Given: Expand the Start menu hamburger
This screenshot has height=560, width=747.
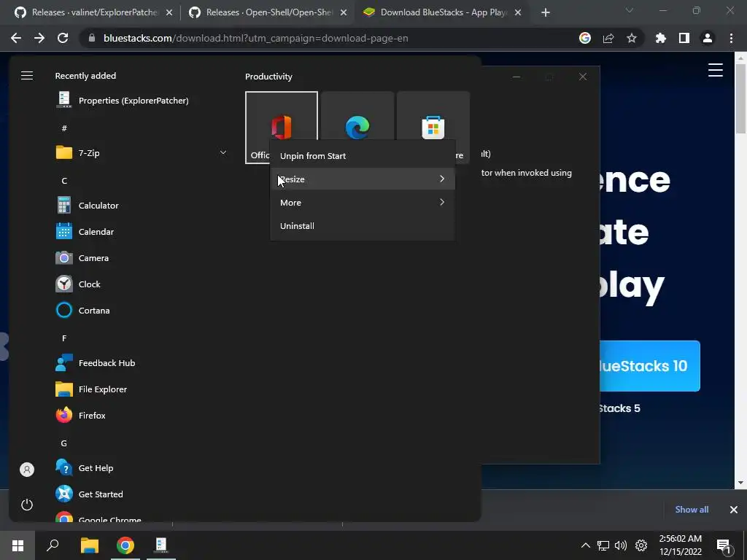Looking at the screenshot, I should pyautogui.click(x=27, y=76).
